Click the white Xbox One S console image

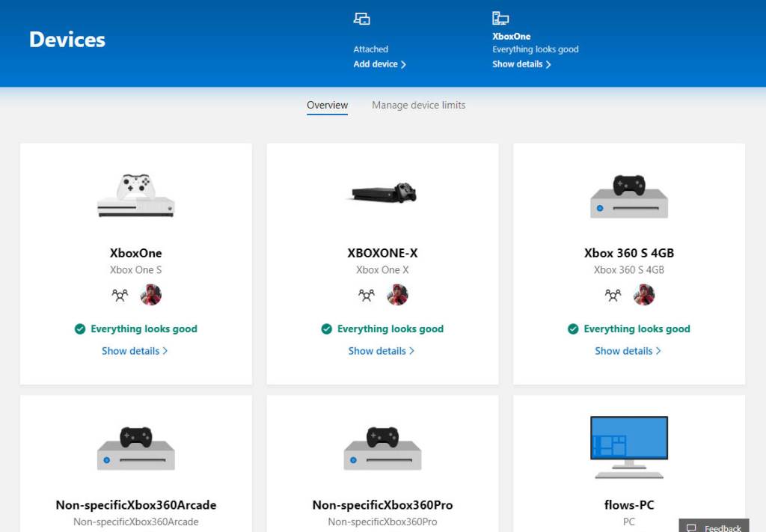[x=136, y=195]
